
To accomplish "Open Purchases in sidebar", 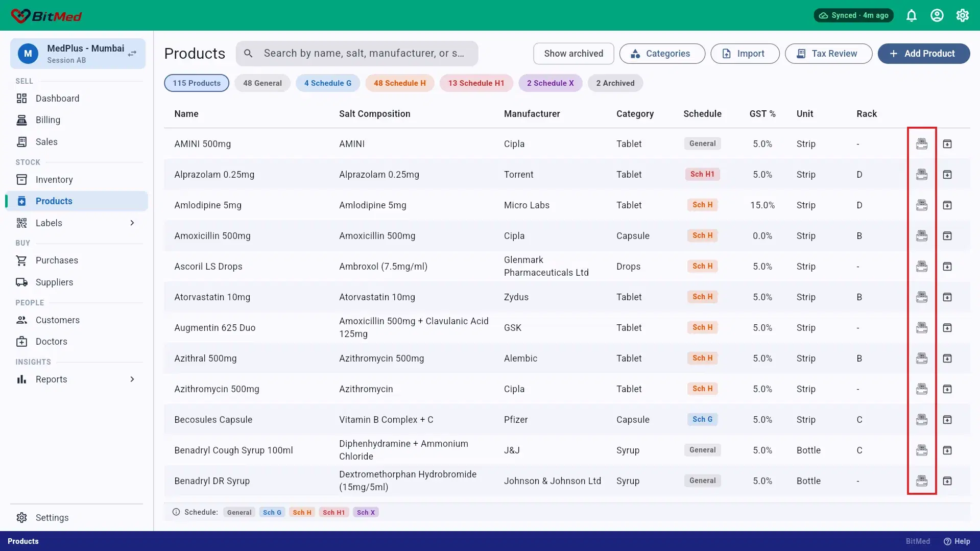I will pos(77,260).
